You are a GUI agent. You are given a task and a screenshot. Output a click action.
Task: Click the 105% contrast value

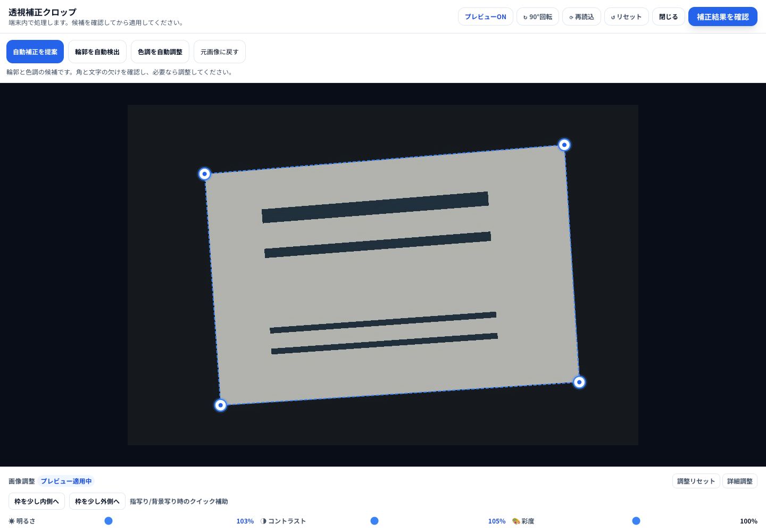497,521
